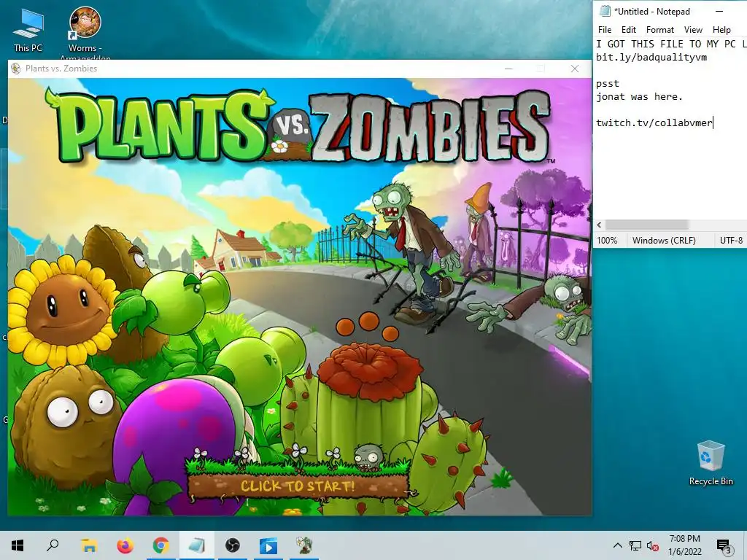Open Notepad's Edit menu
Screen dimensions: 747x560
[628, 29]
